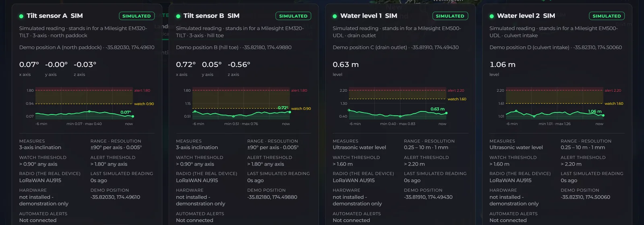Viewport: 644px width, 225px height.
Task: Click the SIMULATED badge on Tilt sensor A
Action: coord(136,16)
